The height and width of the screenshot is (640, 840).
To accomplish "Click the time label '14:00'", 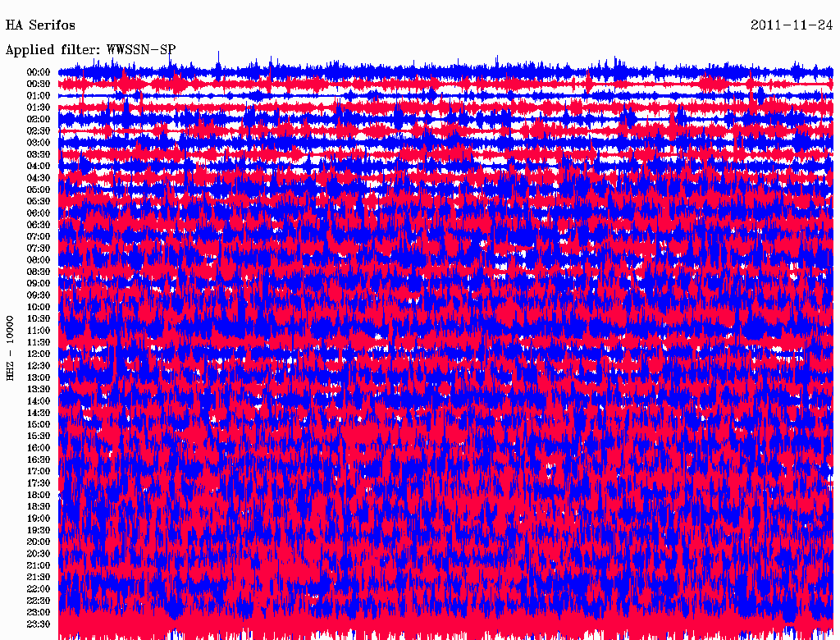I will (x=39, y=401).
